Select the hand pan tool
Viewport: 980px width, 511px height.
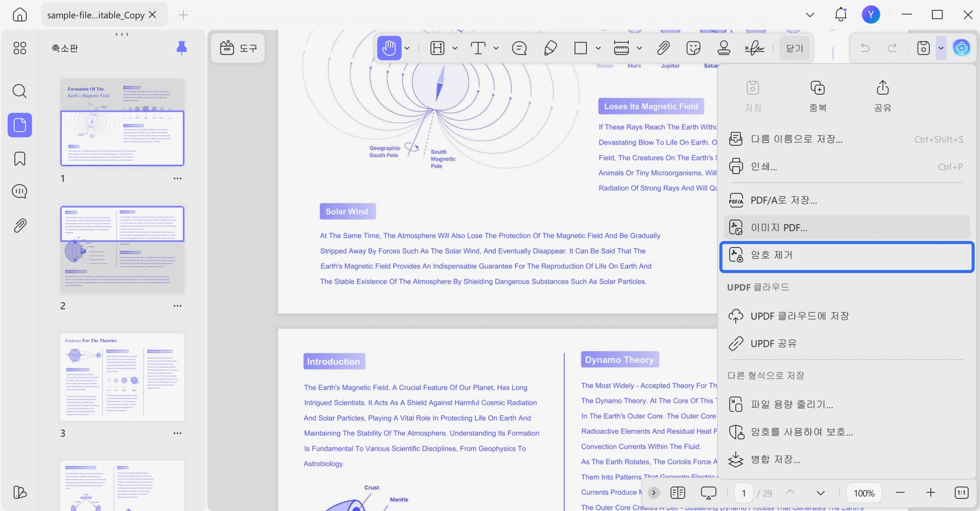389,48
